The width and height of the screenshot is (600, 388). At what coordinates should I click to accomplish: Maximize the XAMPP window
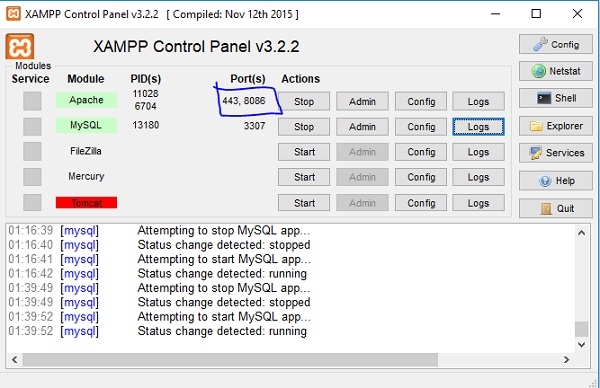click(536, 14)
